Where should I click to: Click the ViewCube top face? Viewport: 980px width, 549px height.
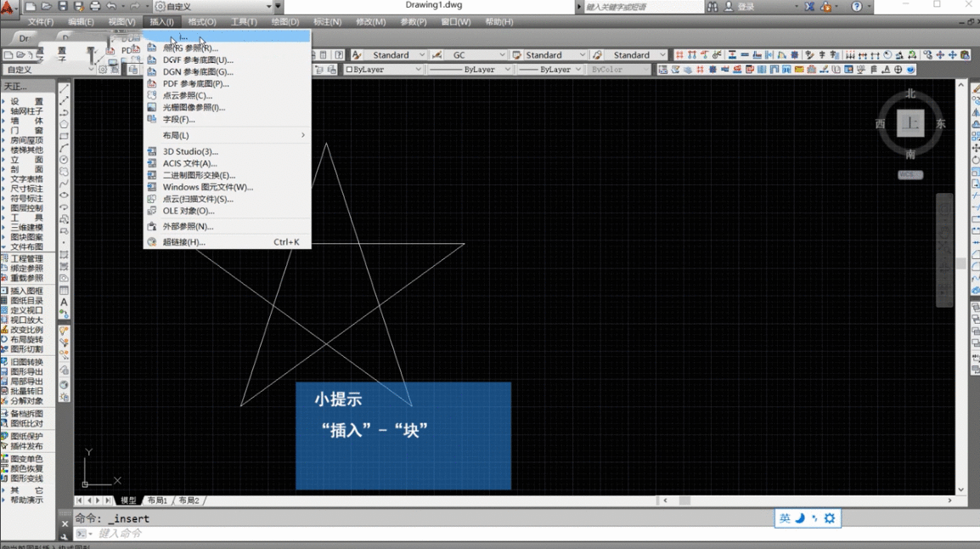(910, 124)
